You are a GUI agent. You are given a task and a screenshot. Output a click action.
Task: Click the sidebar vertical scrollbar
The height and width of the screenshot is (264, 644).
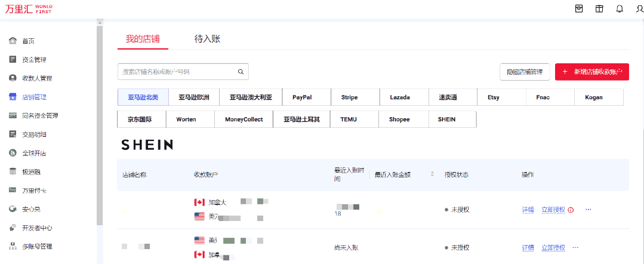(100, 119)
